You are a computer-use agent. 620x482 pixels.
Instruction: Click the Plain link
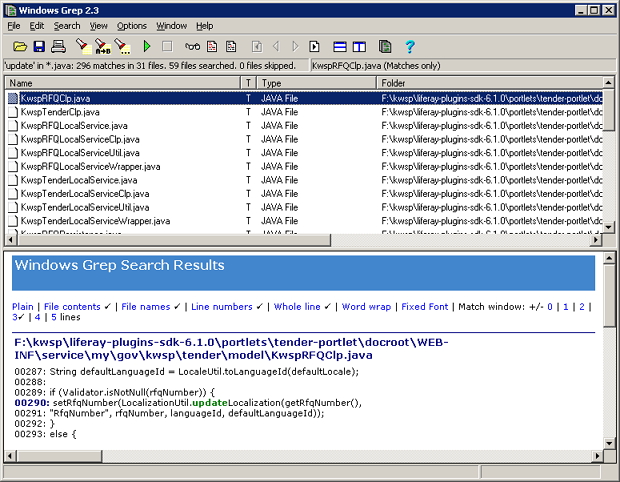pos(23,307)
